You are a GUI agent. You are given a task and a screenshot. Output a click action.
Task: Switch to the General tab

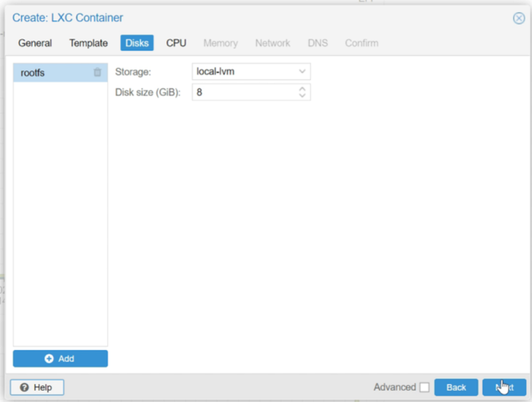click(35, 43)
